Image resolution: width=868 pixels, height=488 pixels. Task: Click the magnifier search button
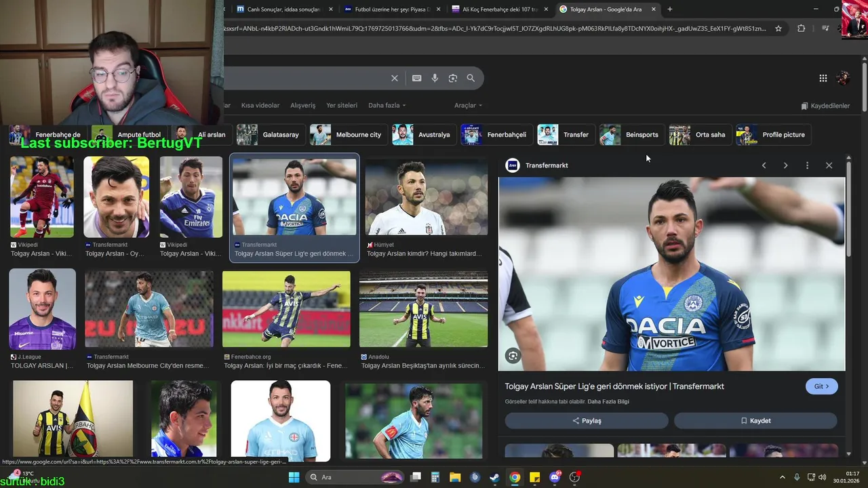(471, 78)
